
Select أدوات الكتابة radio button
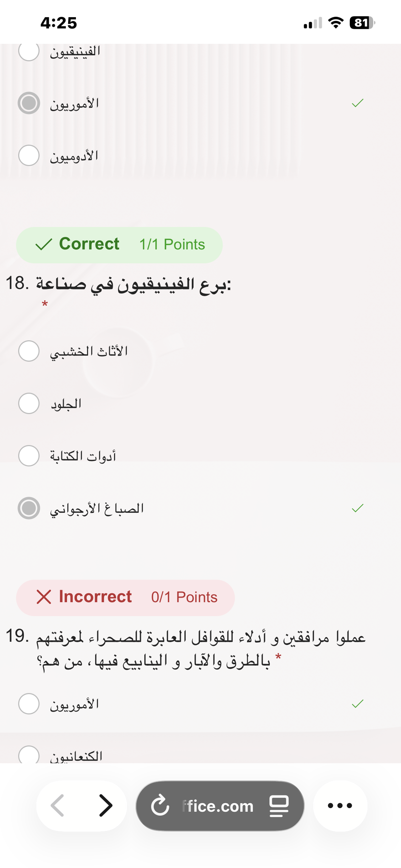click(29, 456)
